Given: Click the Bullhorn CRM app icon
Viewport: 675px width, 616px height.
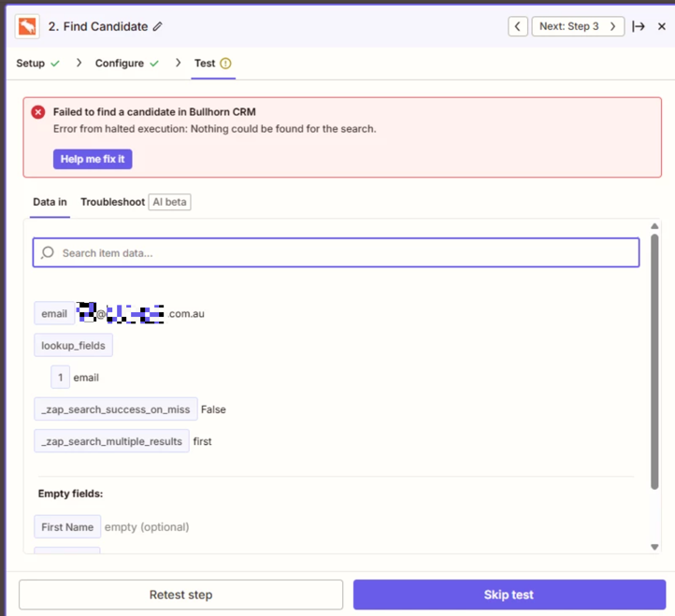Looking at the screenshot, I should point(27,26).
